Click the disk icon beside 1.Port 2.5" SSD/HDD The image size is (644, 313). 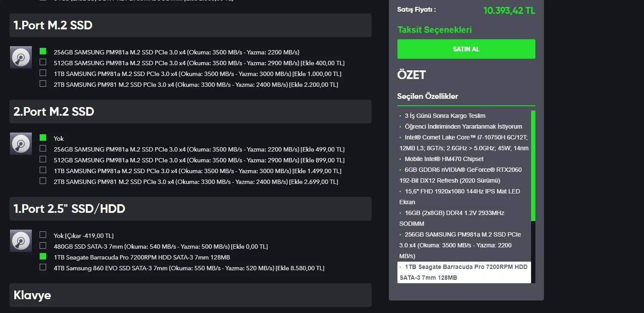click(21, 241)
